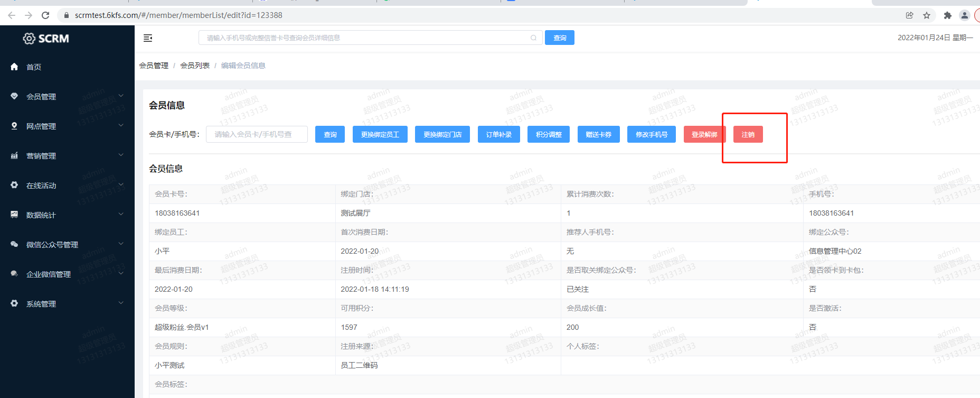Expand the 营销管理 chevron
Image resolution: width=980 pixels, height=398 pixels.
[x=121, y=155]
